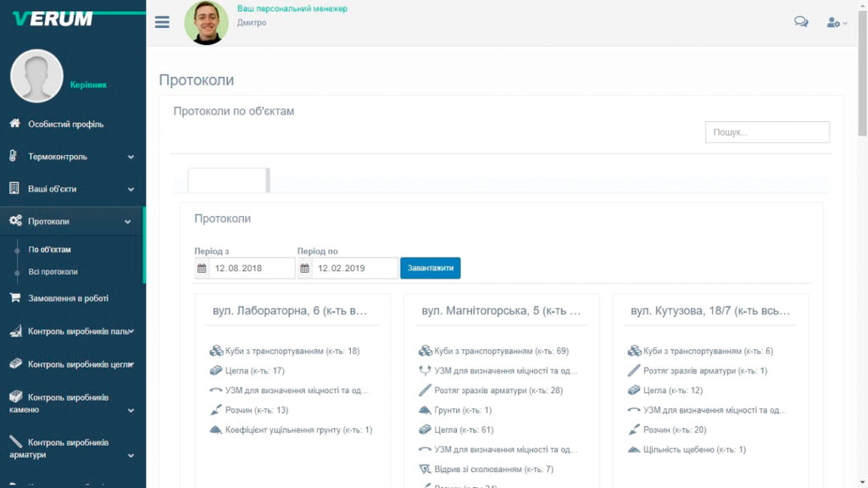
Task: Open Куби з транспортуванням (к-ть: 69)
Action: [502, 351]
